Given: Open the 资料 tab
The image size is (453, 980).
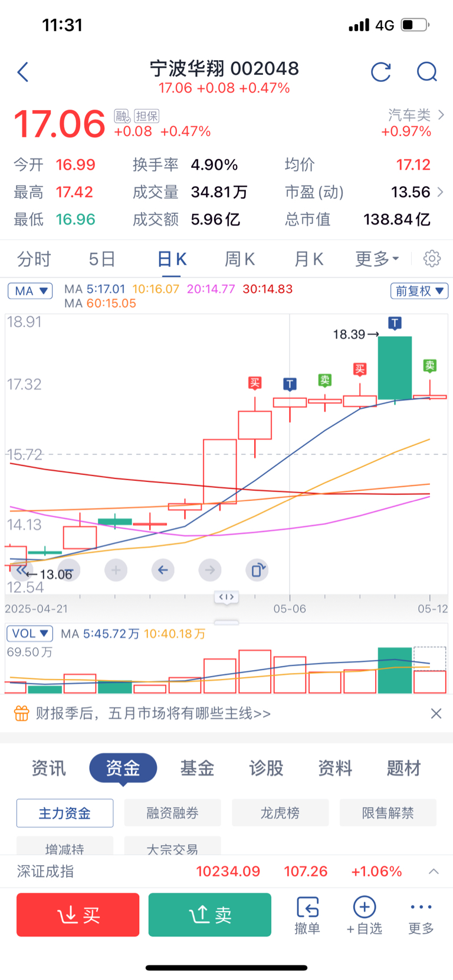Looking at the screenshot, I should [335, 768].
